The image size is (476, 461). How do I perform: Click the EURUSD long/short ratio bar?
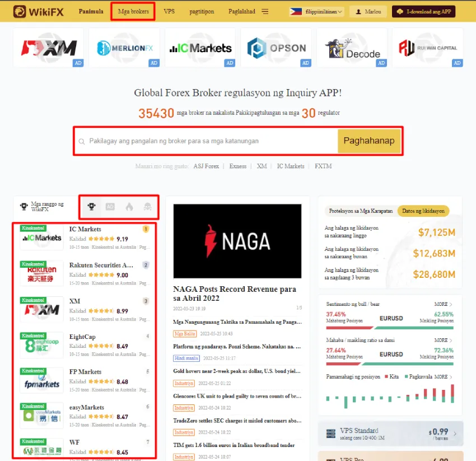pos(390,364)
